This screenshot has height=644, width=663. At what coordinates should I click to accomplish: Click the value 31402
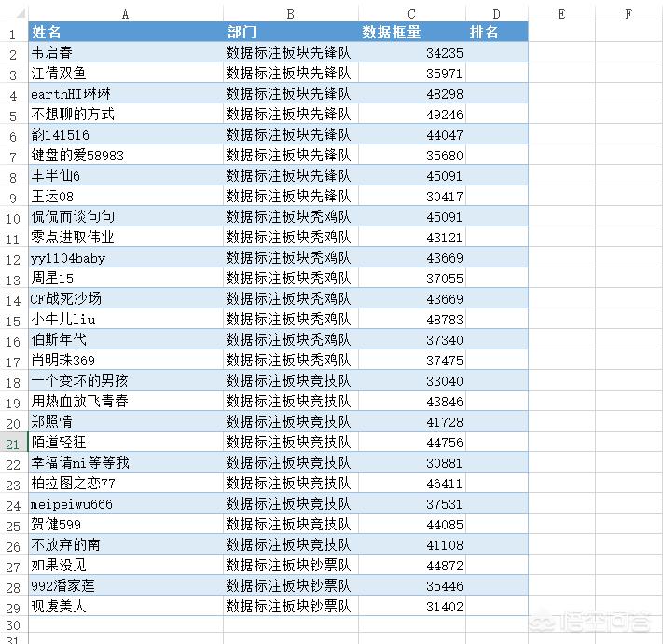[x=445, y=607]
